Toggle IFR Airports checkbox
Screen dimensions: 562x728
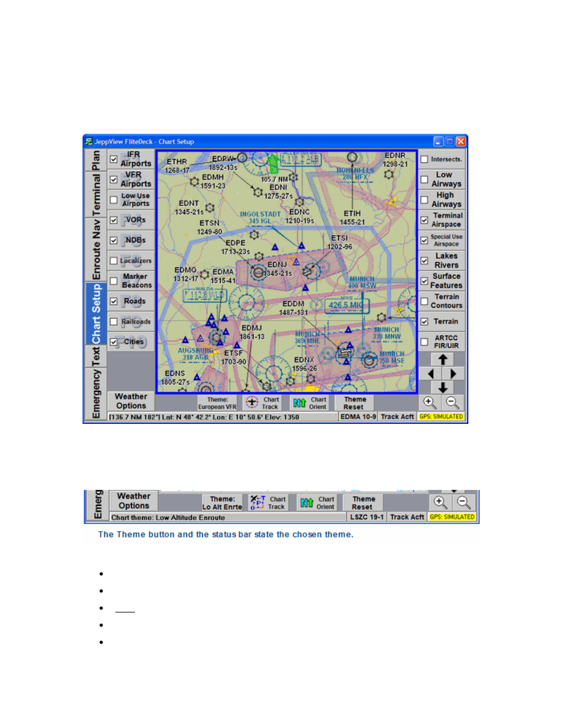pyautogui.click(x=114, y=159)
